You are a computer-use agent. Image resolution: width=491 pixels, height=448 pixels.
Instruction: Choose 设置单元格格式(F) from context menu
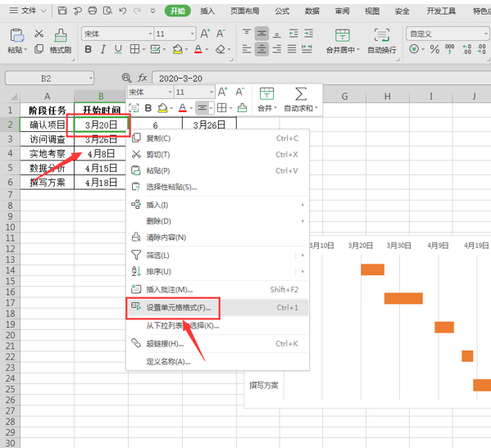tap(217, 307)
